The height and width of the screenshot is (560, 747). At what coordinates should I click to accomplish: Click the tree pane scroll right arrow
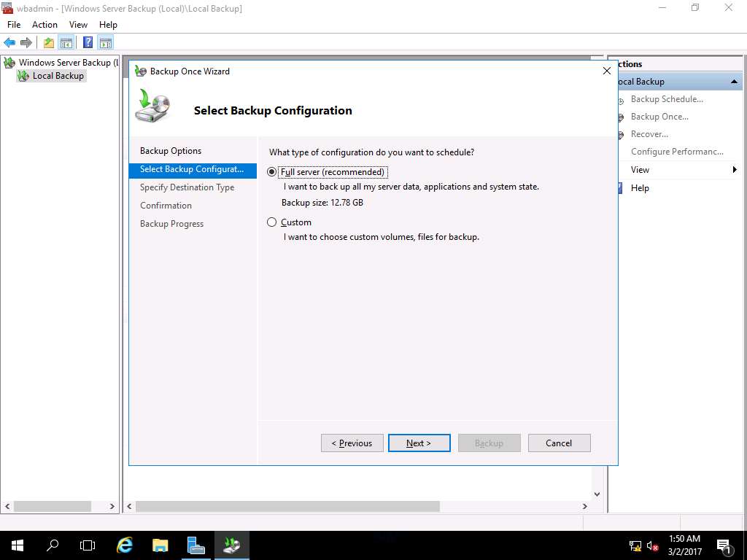[x=112, y=506]
